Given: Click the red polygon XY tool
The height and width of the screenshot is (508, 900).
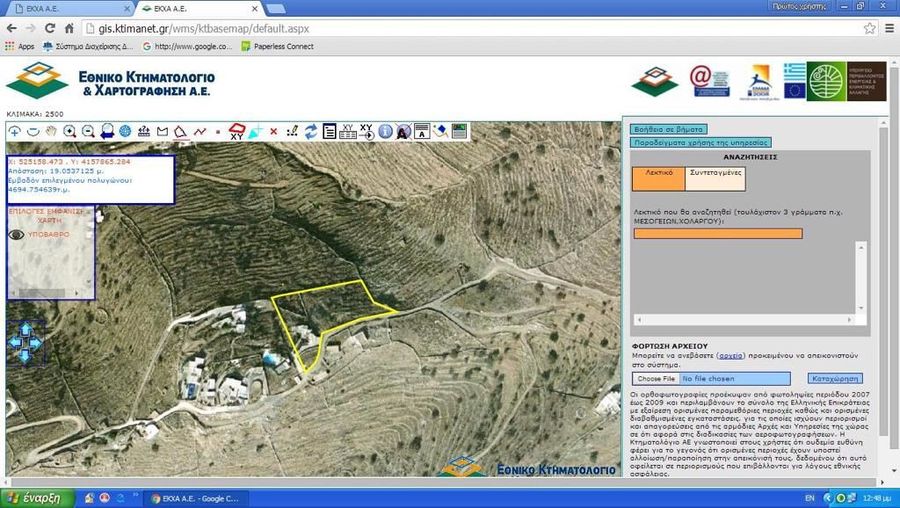Looking at the screenshot, I should [237, 131].
